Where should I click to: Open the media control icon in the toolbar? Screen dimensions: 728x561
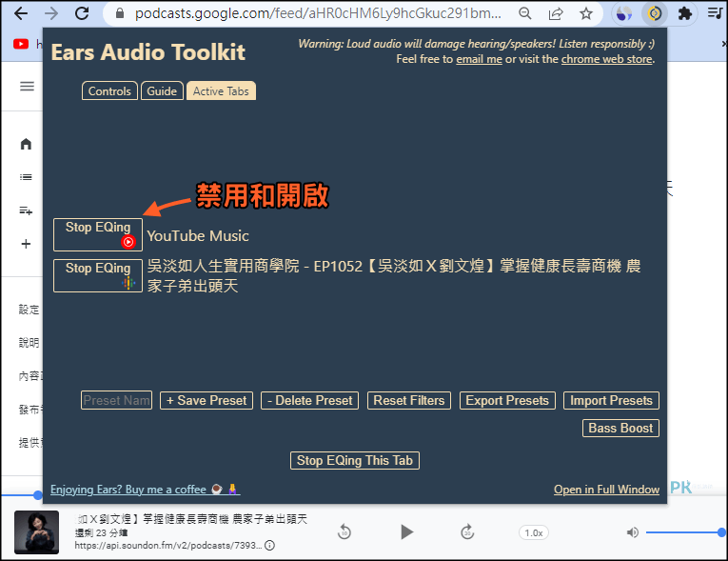click(x=716, y=13)
